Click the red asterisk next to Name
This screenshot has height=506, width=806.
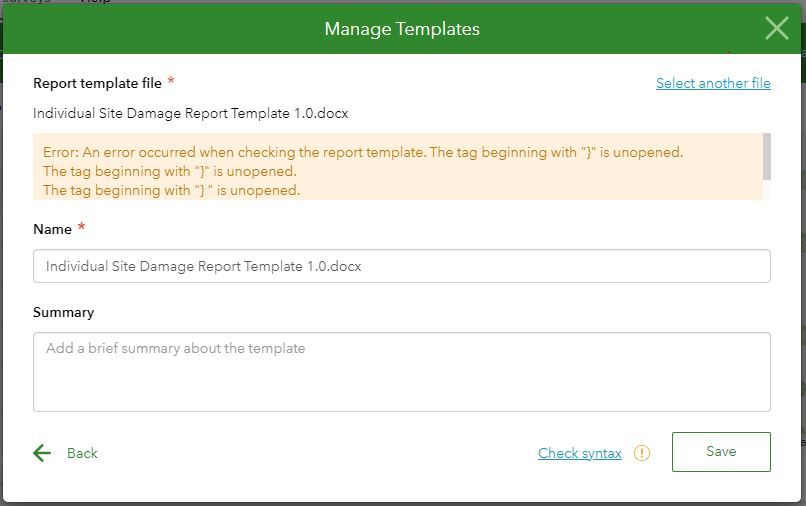coord(81,228)
